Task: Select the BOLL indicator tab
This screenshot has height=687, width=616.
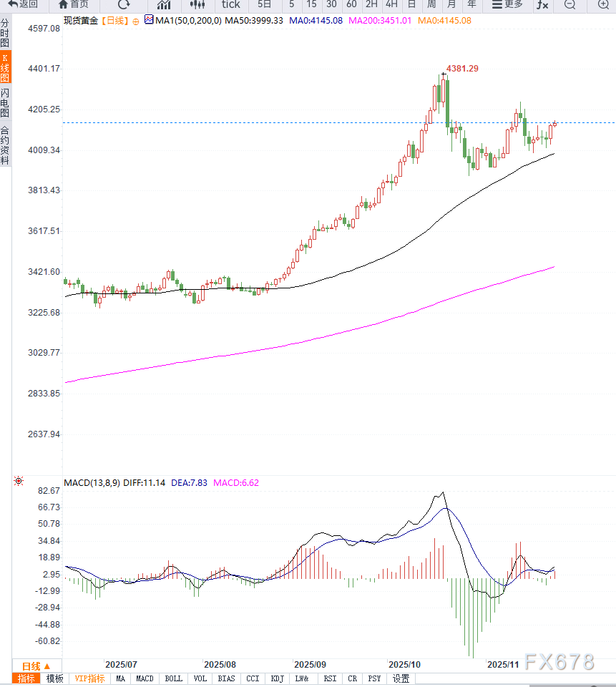Action: pyautogui.click(x=173, y=678)
